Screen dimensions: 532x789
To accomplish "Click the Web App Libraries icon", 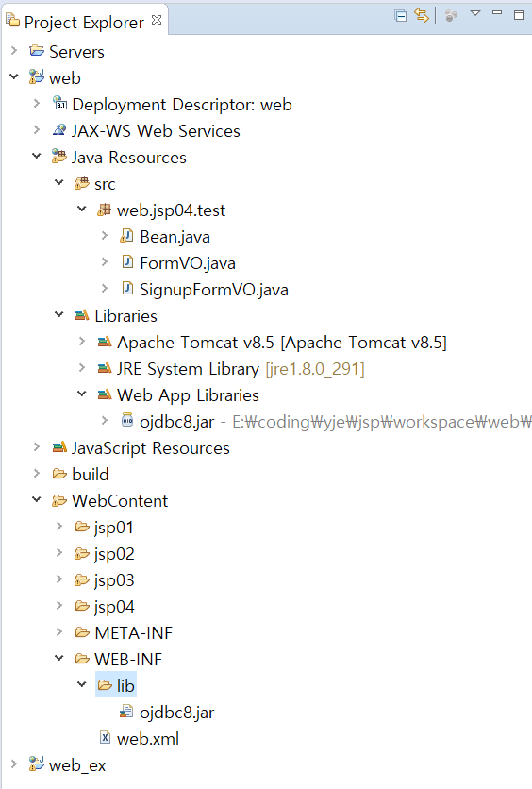I will click(105, 394).
